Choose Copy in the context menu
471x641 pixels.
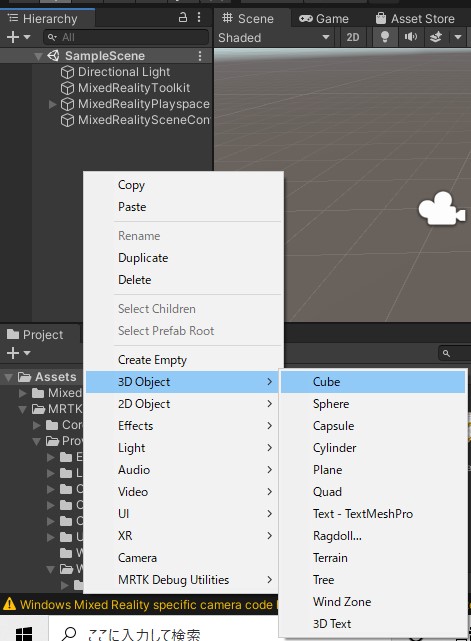(183, 185)
